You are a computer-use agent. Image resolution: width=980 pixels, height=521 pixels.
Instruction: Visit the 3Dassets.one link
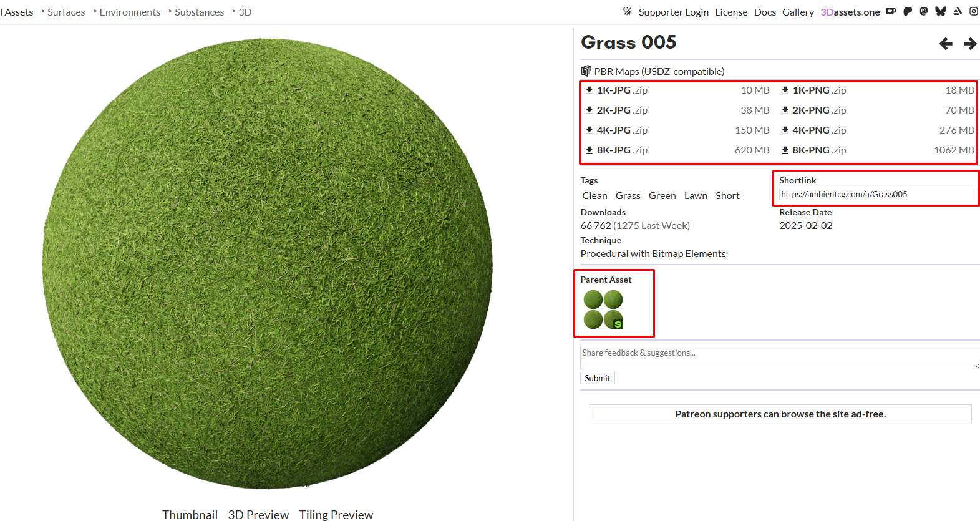pyautogui.click(x=850, y=12)
